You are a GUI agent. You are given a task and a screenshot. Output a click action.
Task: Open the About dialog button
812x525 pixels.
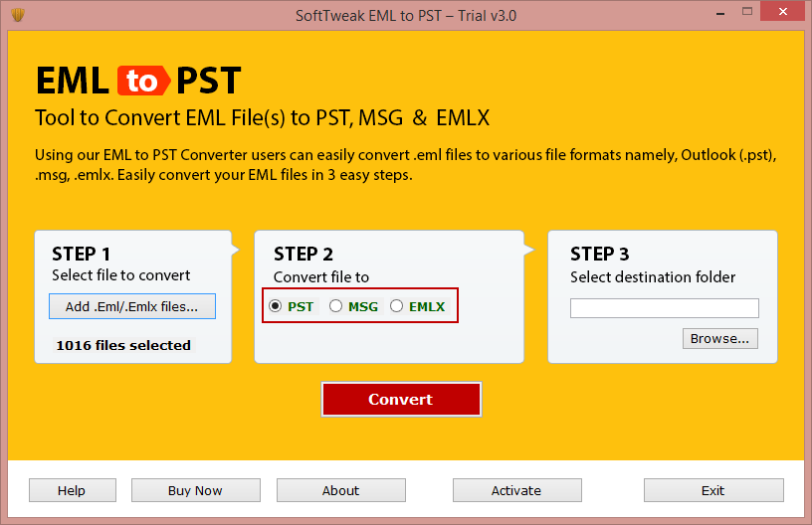pos(340,490)
